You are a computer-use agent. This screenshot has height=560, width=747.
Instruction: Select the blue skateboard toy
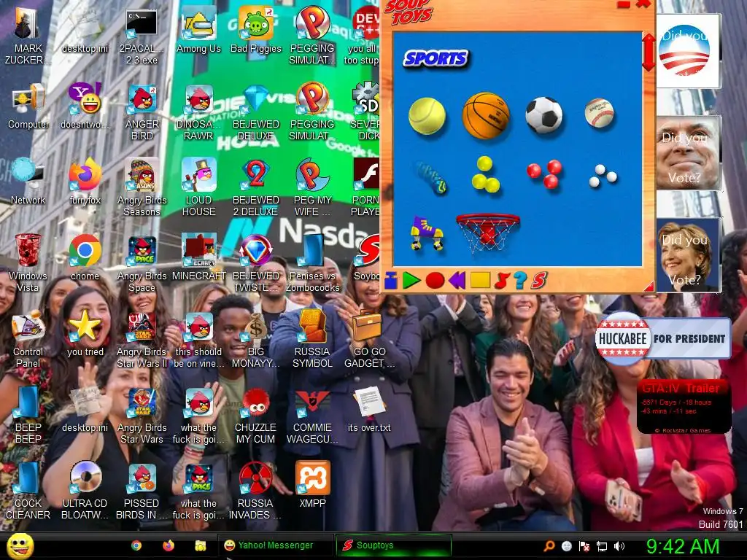[430, 178]
